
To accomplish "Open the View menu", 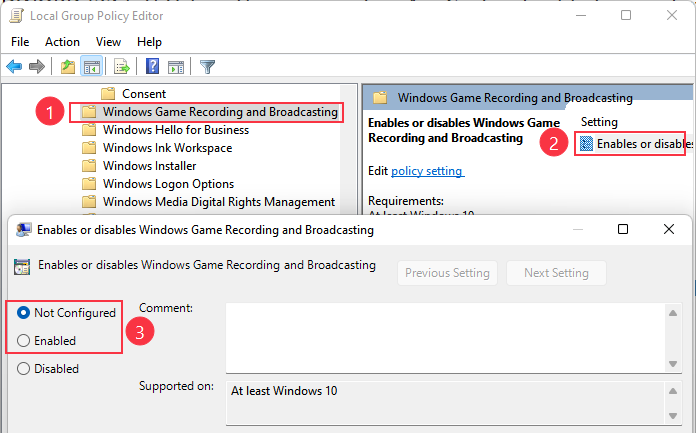I will click(x=108, y=42).
